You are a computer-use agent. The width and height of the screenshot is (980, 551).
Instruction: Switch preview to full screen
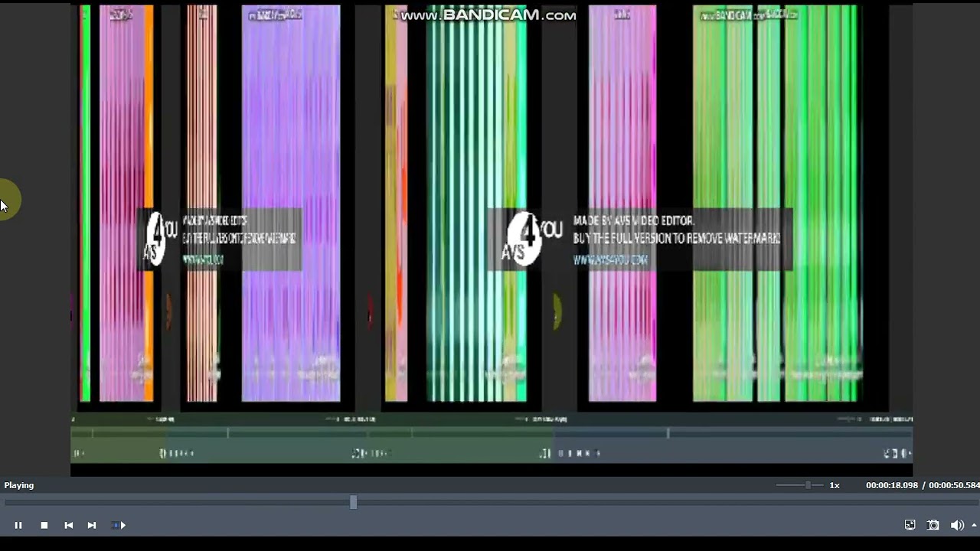(910, 525)
